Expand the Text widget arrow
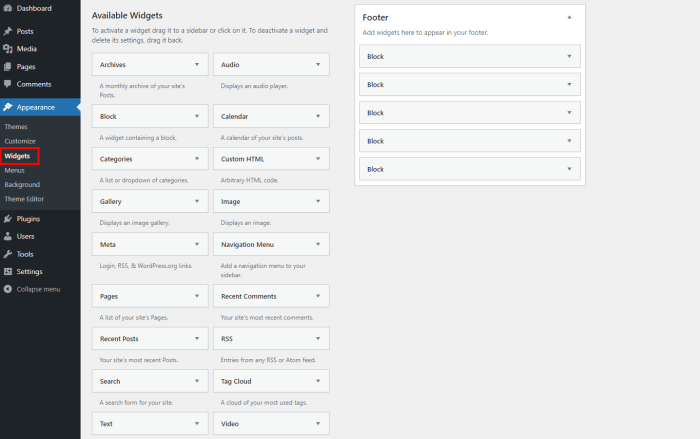The height and width of the screenshot is (439, 700). 197,423
